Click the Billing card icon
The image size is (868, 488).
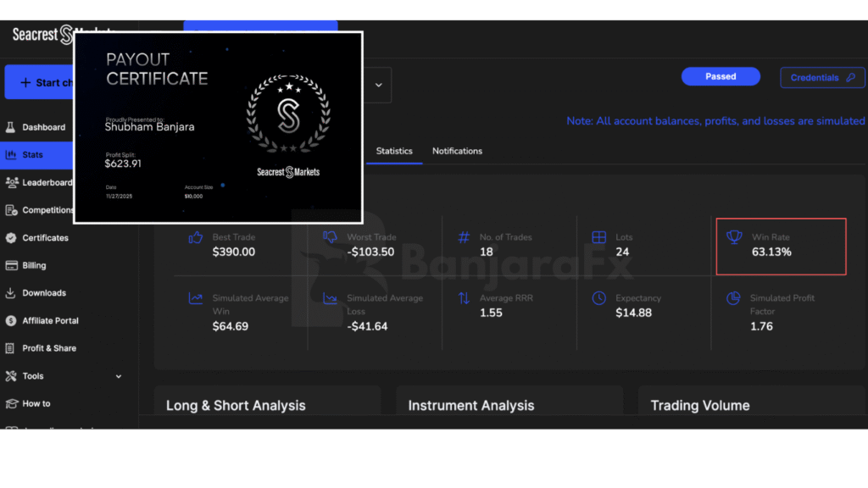tap(11, 265)
